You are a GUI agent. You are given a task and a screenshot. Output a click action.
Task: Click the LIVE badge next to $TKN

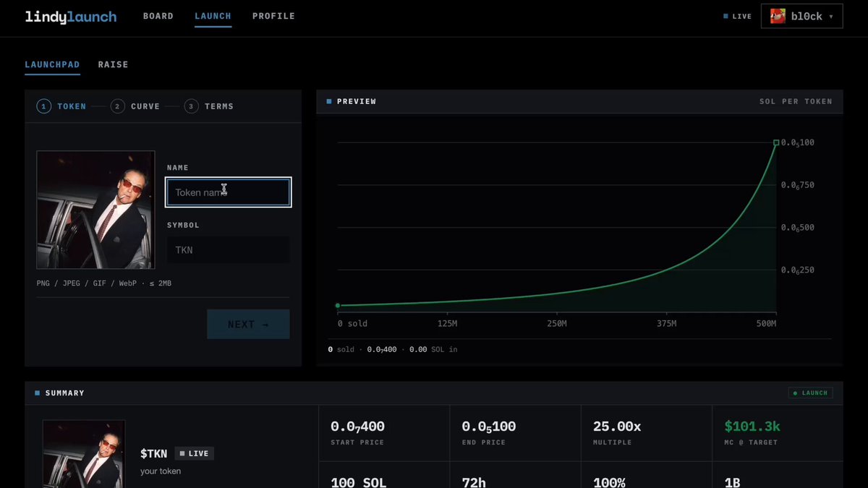pyautogui.click(x=194, y=453)
